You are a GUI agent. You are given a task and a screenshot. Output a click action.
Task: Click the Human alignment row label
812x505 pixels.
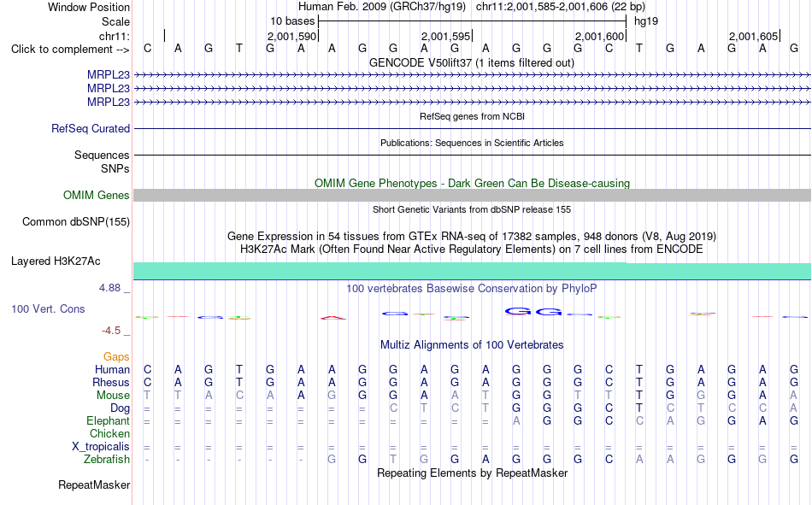point(112,369)
